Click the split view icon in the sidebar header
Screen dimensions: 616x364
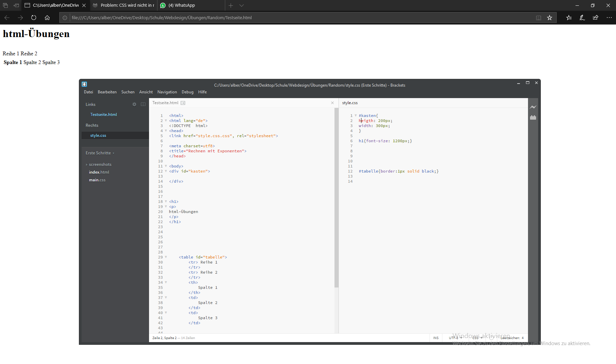[143, 104]
